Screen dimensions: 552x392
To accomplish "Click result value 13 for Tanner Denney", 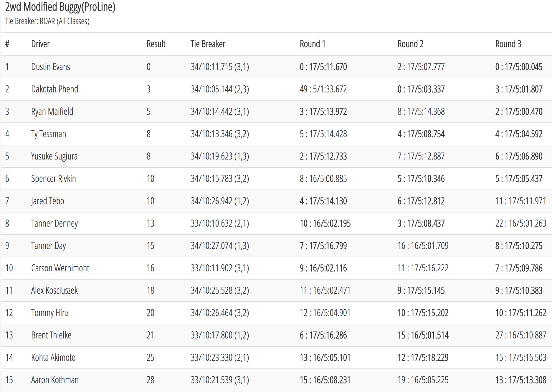I will click(151, 223).
